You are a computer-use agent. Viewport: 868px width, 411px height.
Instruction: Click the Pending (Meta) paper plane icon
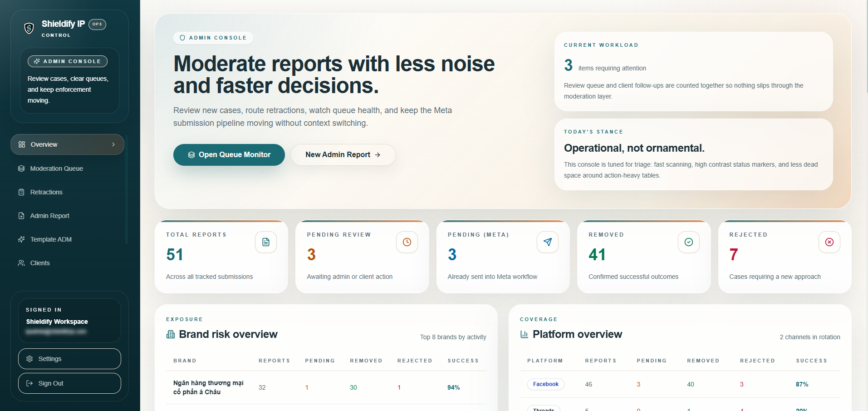point(548,242)
